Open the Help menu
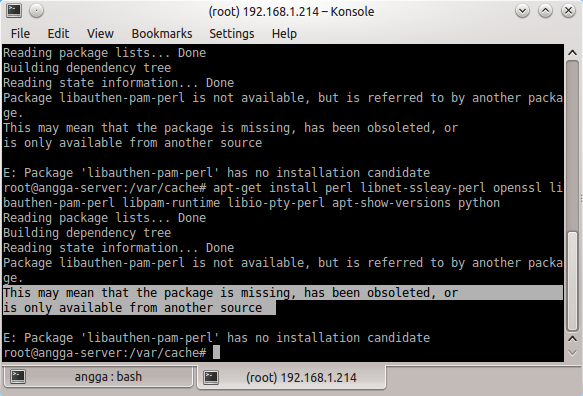This screenshot has height=396, width=583. [x=284, y=33]
